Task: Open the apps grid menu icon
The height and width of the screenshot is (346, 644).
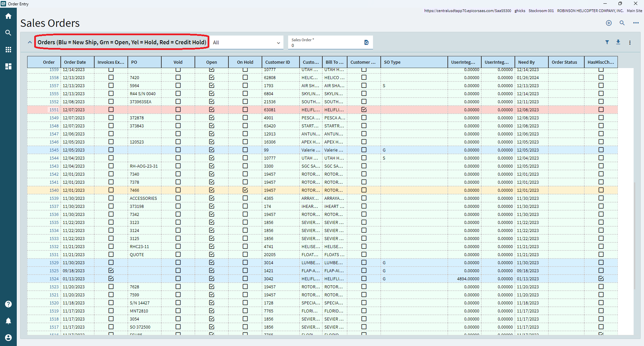Action: [8, 50]
